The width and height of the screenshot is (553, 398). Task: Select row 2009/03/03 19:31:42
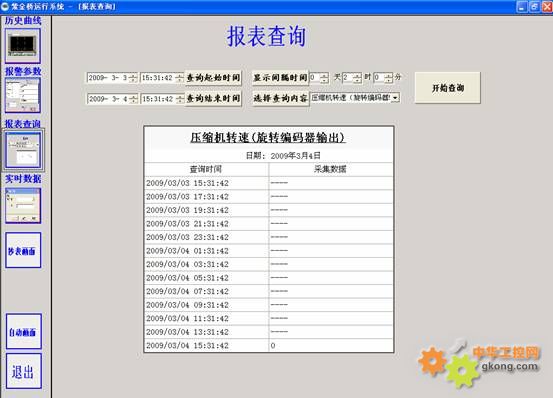[269, 210]
